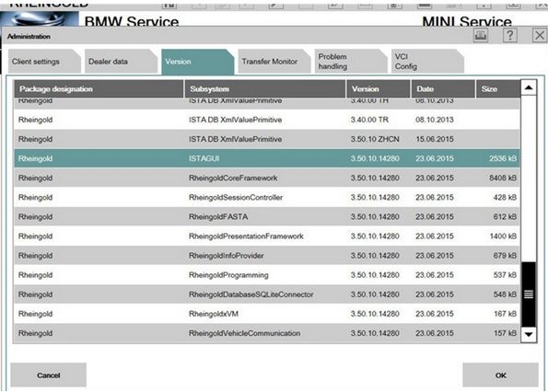Click the 157 kB size value

pyautogui.click(x=505, y=333)
